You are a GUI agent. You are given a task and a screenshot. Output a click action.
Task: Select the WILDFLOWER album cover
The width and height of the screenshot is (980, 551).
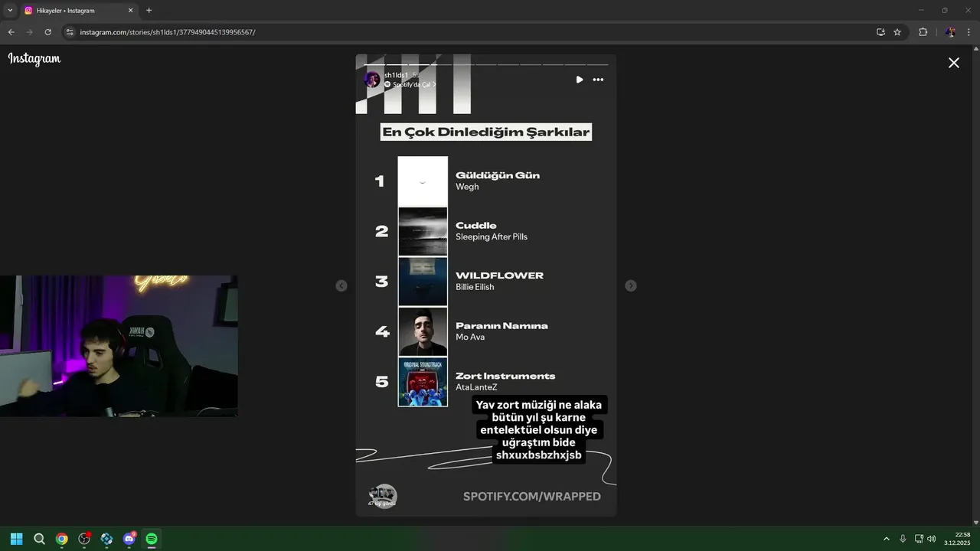click(423, 282)
